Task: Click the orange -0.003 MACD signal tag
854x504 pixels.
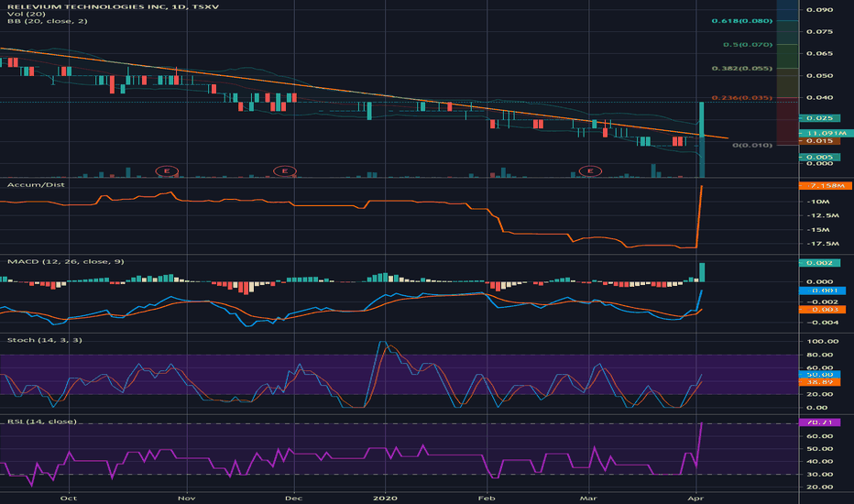Action: [823, 310]
